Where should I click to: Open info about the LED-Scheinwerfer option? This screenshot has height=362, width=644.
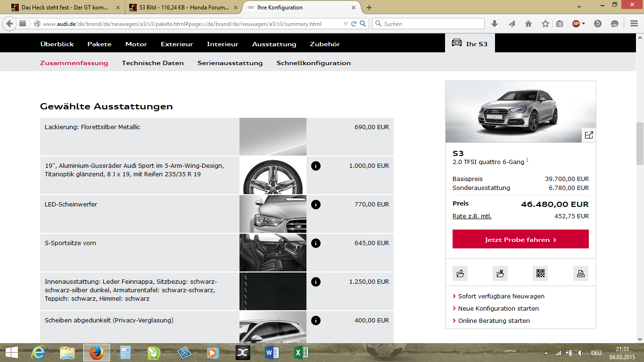tap(316, 205)
